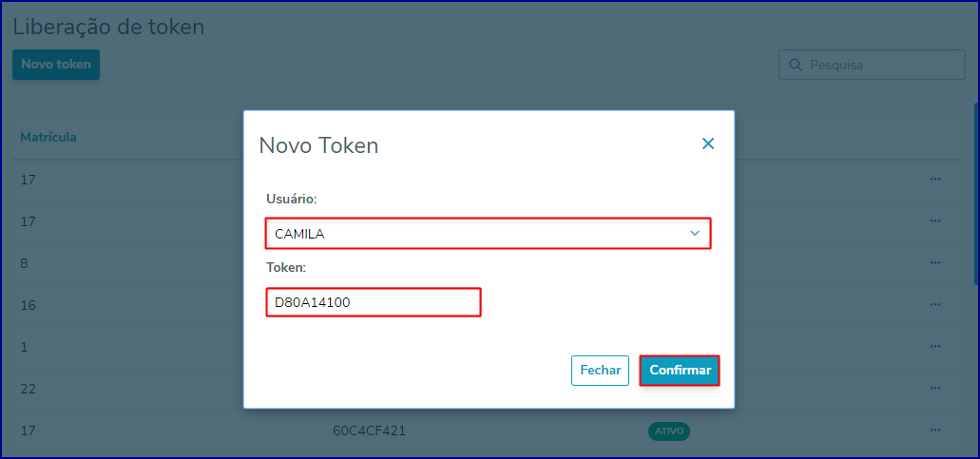Open the Usuário dropdown showing CAMILA
The image size is (980, 459).
(489, 234)
